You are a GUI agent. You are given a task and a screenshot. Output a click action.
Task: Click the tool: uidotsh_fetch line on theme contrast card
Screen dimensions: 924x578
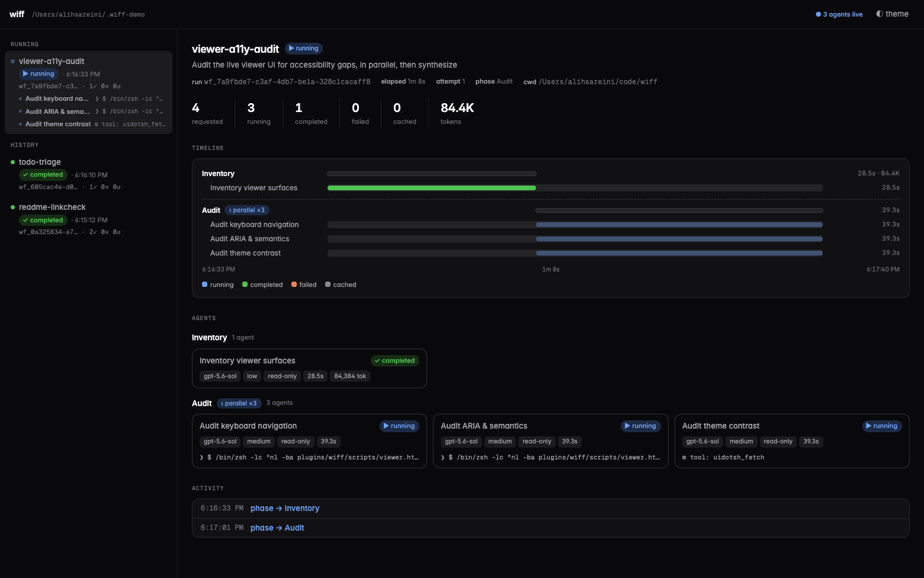pyautogui.click(x=723, y=458)
